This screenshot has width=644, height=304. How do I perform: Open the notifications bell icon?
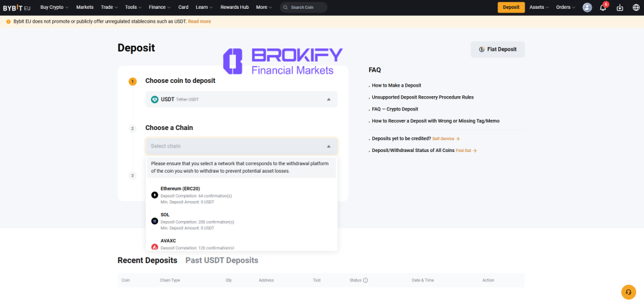click(x=602, y=8)
